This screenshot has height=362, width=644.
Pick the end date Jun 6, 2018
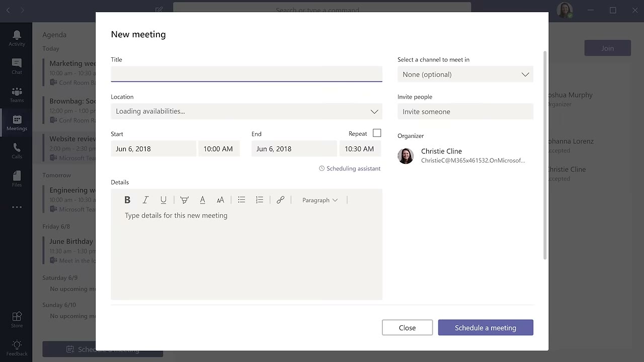coord(294,149)
